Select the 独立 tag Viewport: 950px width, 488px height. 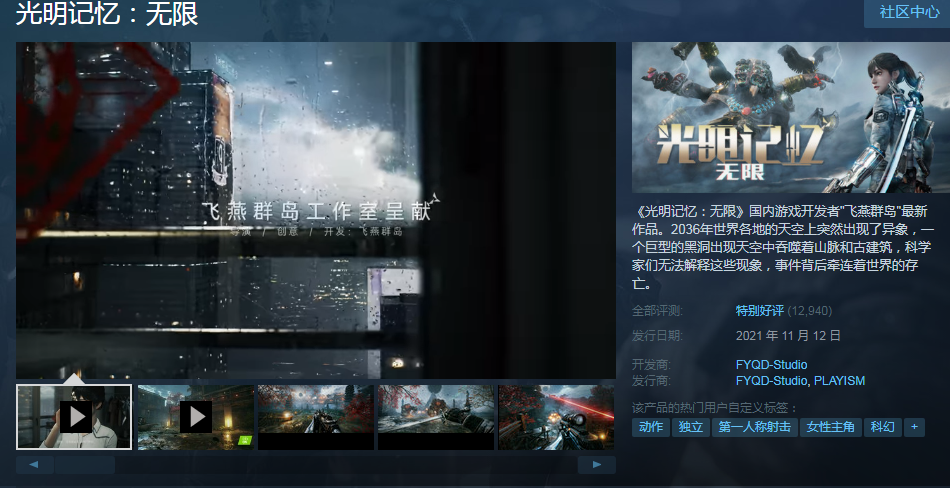coord(691,427)
